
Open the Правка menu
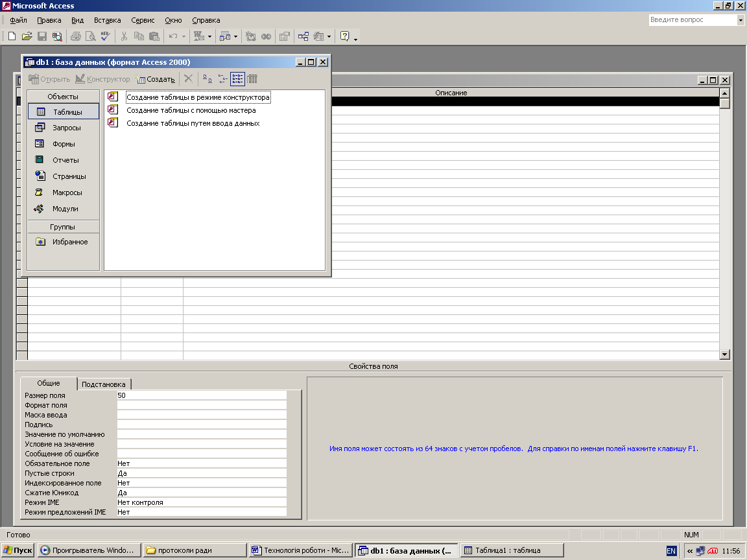point(49,20)
